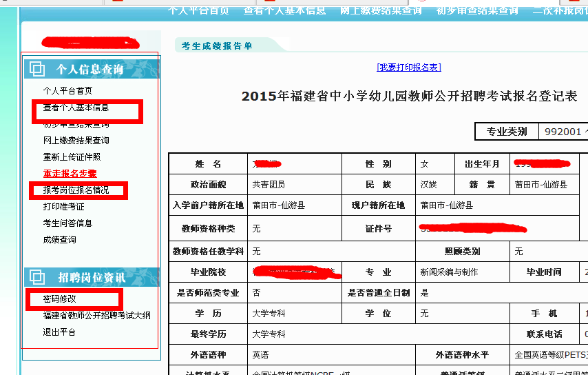This screenshot has height=375, width=588.
Task: Click 重新上传证件照 sidebar link
Action: (x=72, y=157)
